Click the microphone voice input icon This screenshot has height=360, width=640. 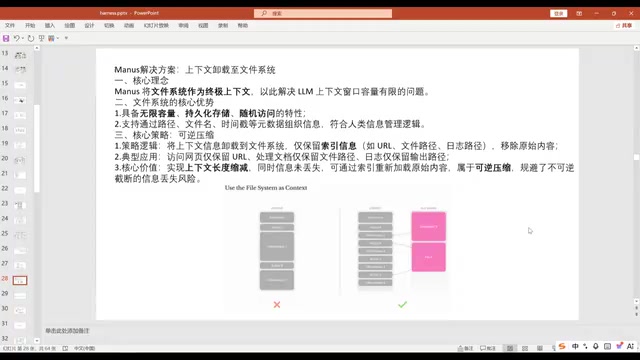(596, 346)
